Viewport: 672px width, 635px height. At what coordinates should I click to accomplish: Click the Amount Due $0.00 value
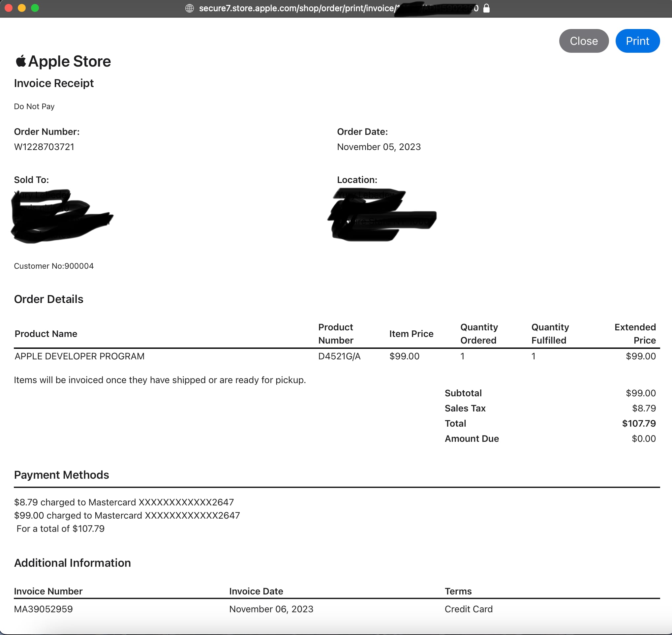coord(644,439)
